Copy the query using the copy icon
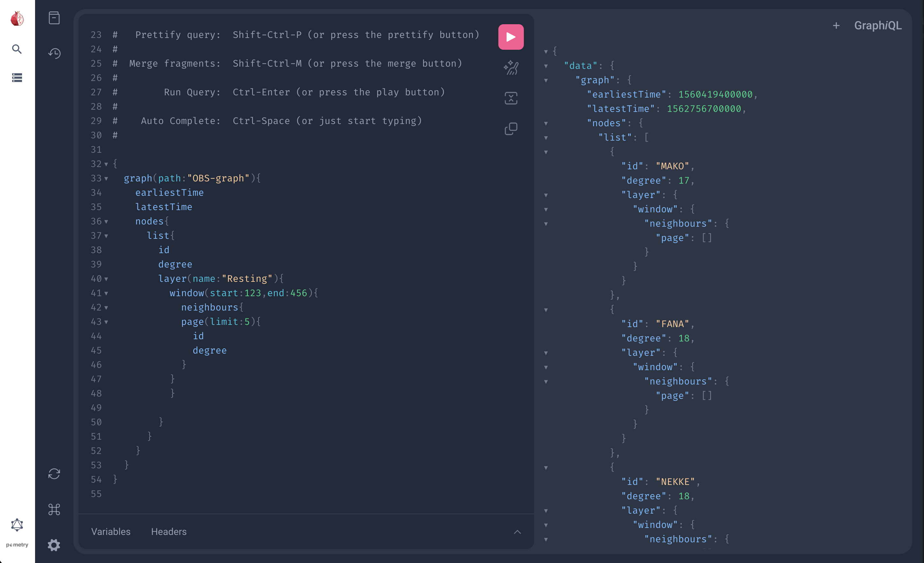 click(511, 128)
